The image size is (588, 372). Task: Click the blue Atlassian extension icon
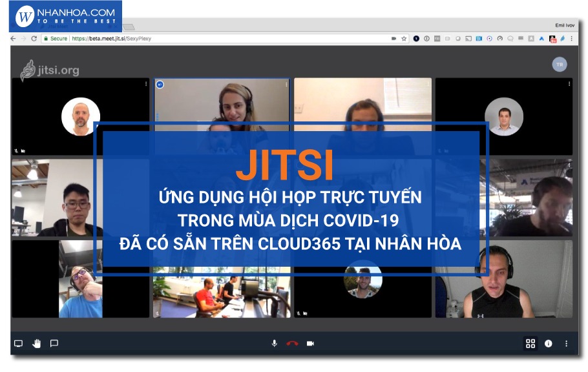coord(541,39)
